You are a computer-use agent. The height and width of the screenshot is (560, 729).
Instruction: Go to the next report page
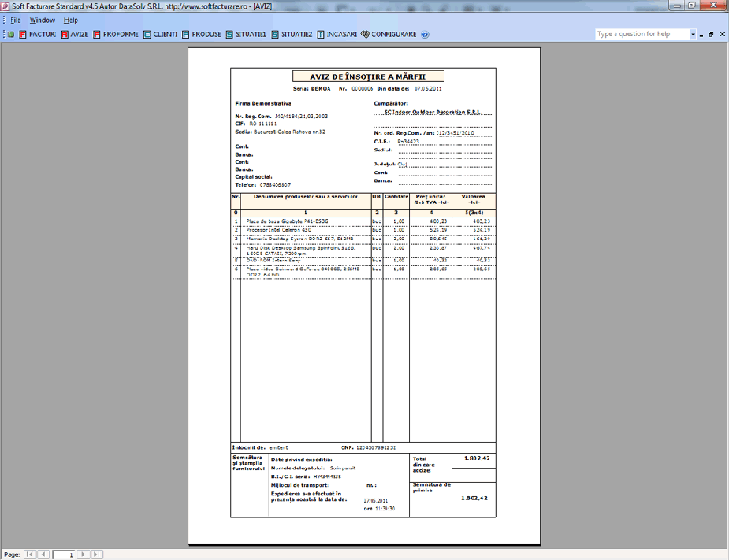pyautogui.click(x=84, y=554)
